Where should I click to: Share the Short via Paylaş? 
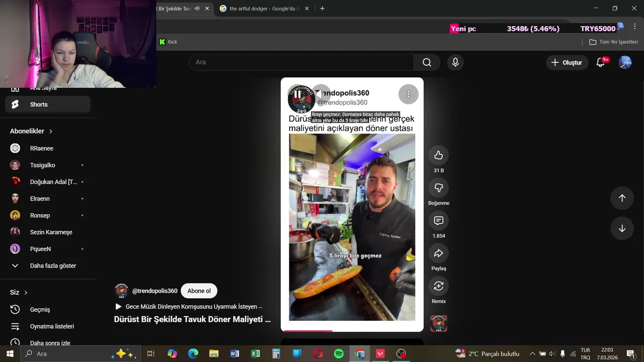coord(439,253)
